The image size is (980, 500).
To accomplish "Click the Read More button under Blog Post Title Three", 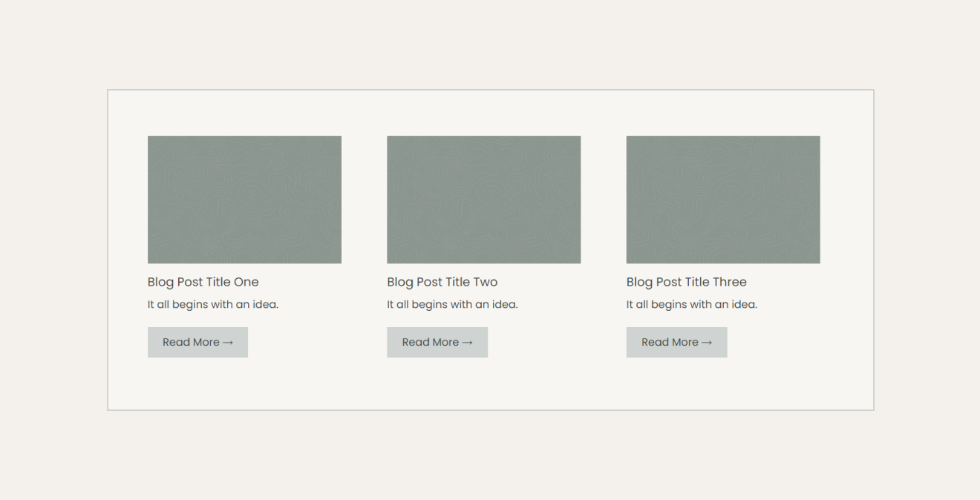I will 676,342.
